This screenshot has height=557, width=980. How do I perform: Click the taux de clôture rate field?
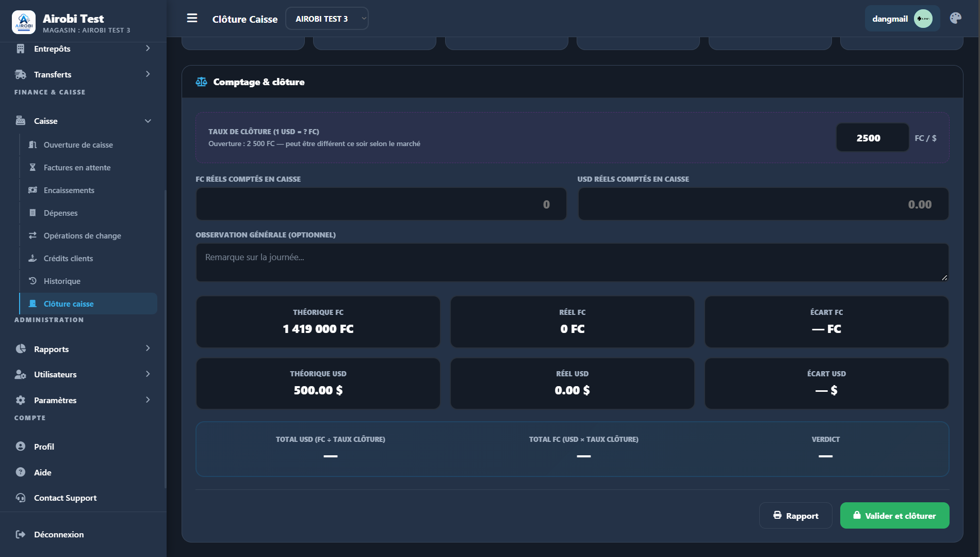(872, 137)
